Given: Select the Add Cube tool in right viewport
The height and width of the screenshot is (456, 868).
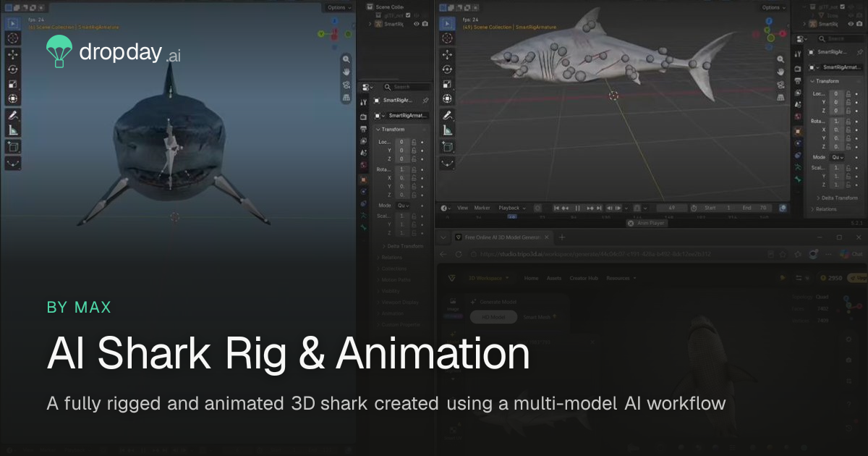Looking at the screenshot, I should [448, 147].
